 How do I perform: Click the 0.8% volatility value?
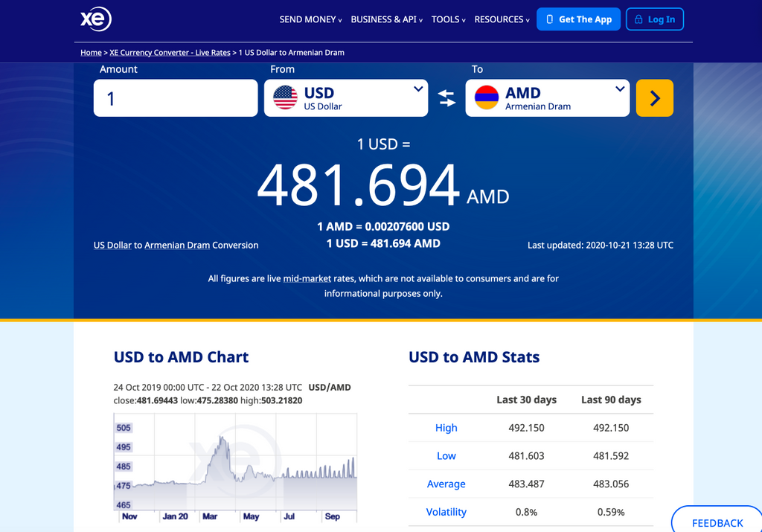(x=526, y=512)
